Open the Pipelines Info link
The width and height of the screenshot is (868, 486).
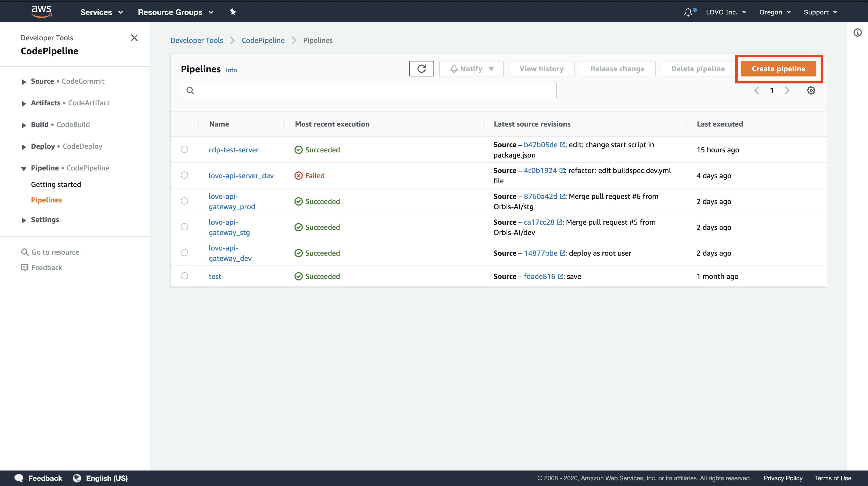(x=231, y=70)
